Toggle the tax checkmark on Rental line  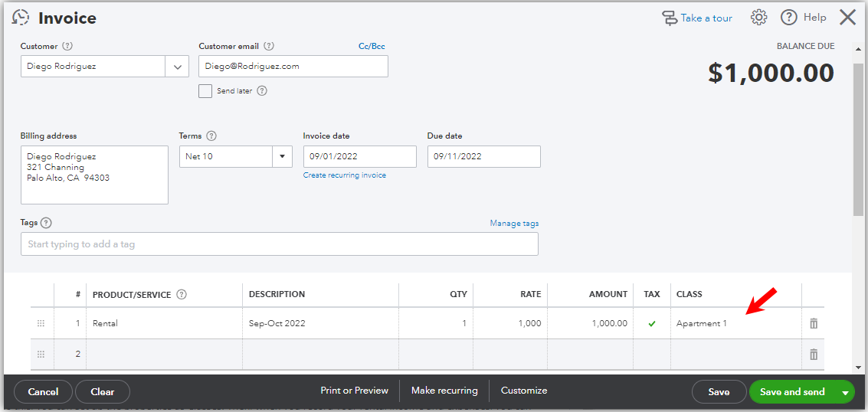pyautogui.click(x=652, y=323)
